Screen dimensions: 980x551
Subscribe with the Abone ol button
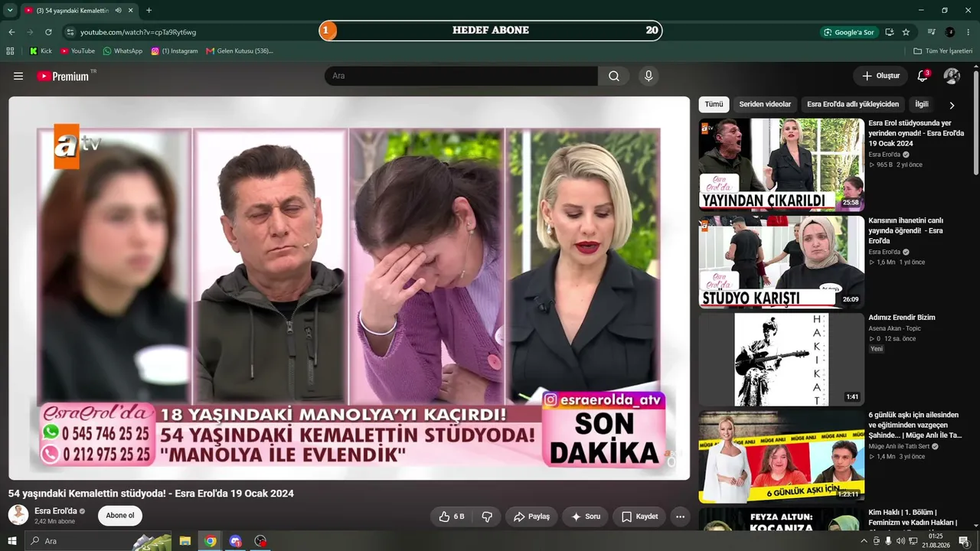click(120, 516)
